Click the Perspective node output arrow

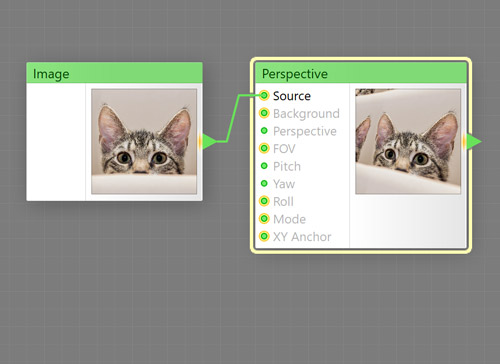[x=474, y=141]
